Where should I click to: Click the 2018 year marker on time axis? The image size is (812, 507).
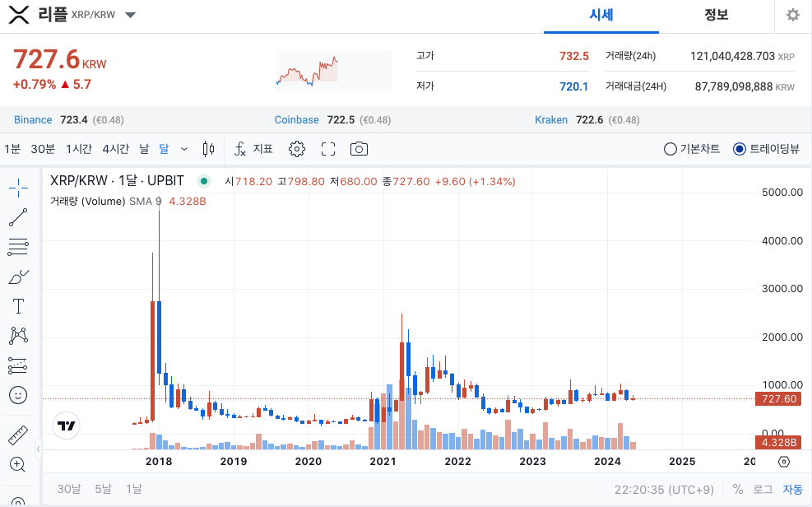click(159, 462)
